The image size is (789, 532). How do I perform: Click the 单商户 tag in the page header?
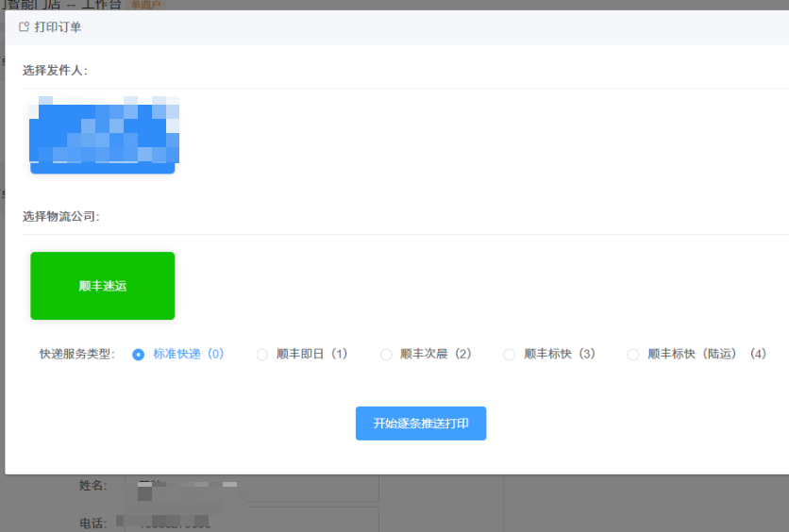click(145, 5)
